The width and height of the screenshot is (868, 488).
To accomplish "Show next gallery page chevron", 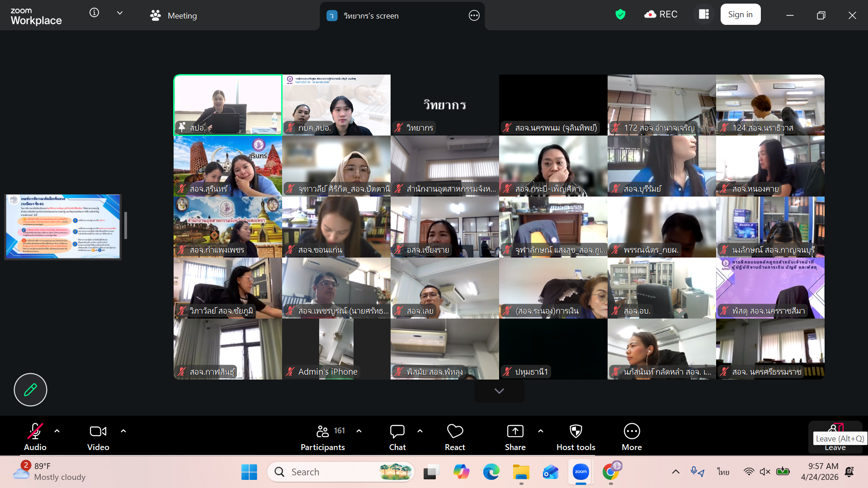I will click(x=499, y=391).
